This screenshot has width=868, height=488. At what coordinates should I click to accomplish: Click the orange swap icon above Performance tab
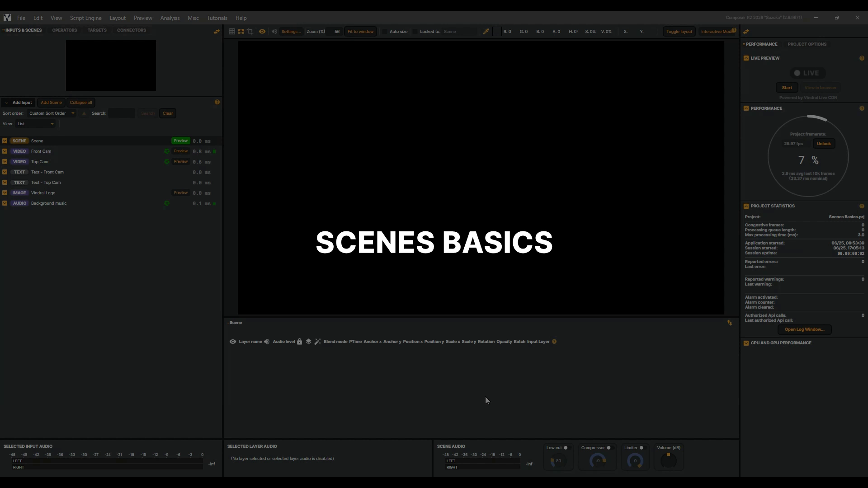(x=746, y=32)
